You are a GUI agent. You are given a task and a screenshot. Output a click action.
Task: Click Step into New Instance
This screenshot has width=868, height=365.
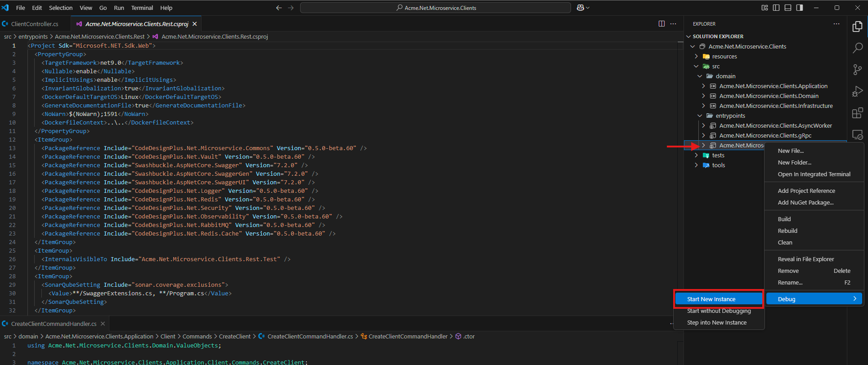(719, 322)
